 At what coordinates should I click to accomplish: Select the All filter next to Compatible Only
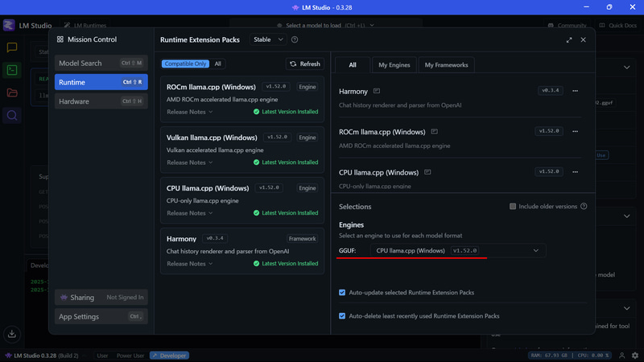point(217,64)
